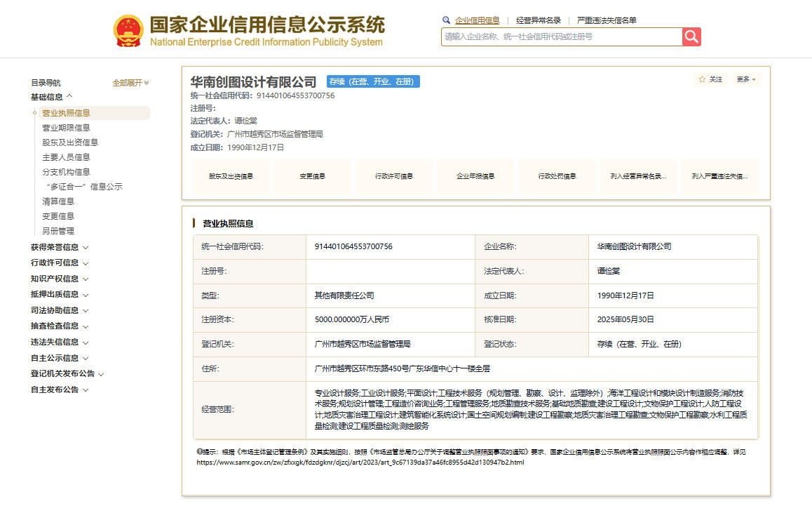
Task: Click the 列入严重违法失信 card button
Action: (720, 177)
